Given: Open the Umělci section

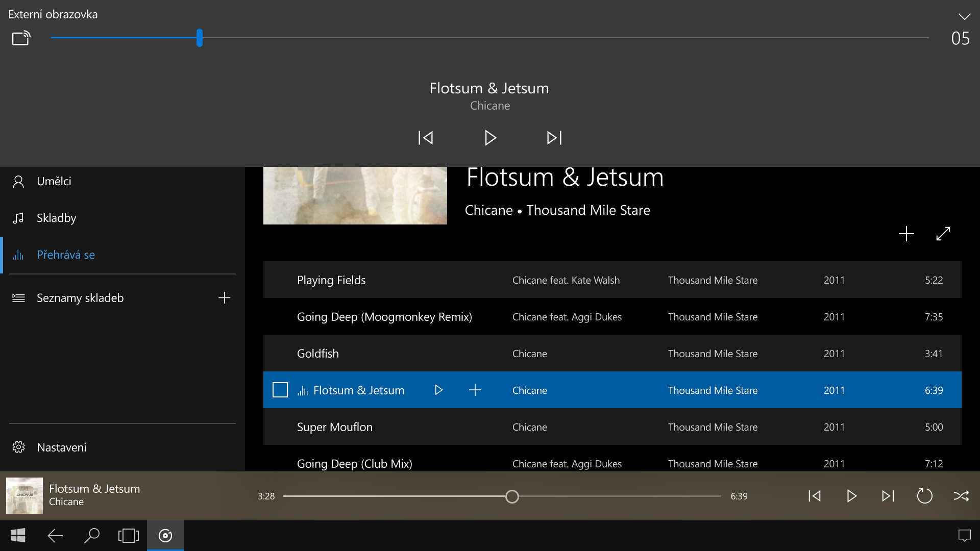Looking at the screenshot, I should 54,181.
